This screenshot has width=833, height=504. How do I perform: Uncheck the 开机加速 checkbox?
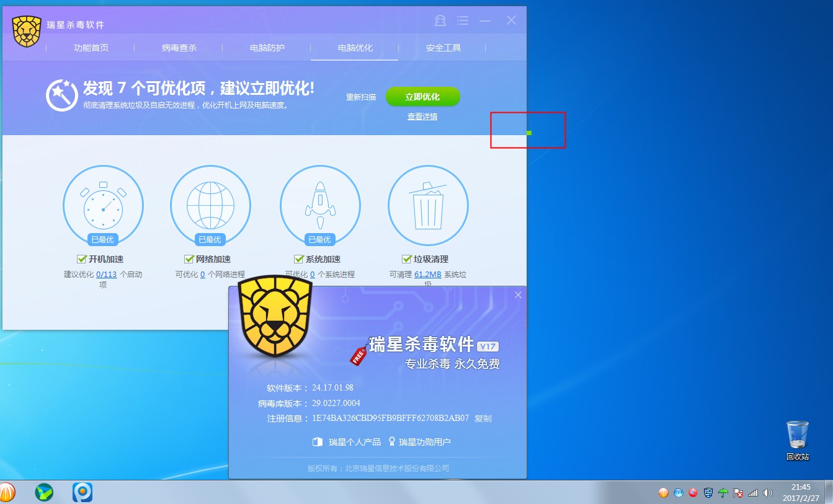[x=81, y=259]
